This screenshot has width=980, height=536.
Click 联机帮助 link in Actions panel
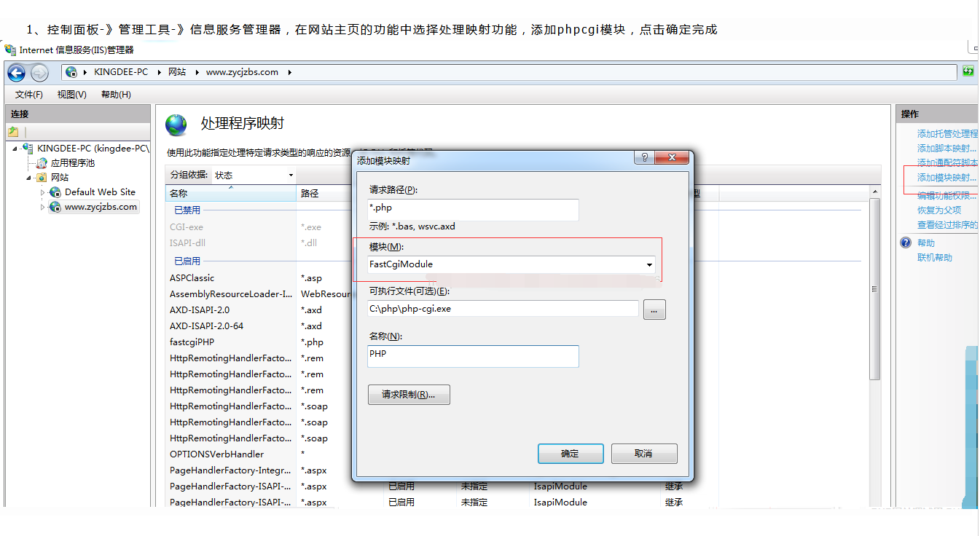(x=934, y=258)
